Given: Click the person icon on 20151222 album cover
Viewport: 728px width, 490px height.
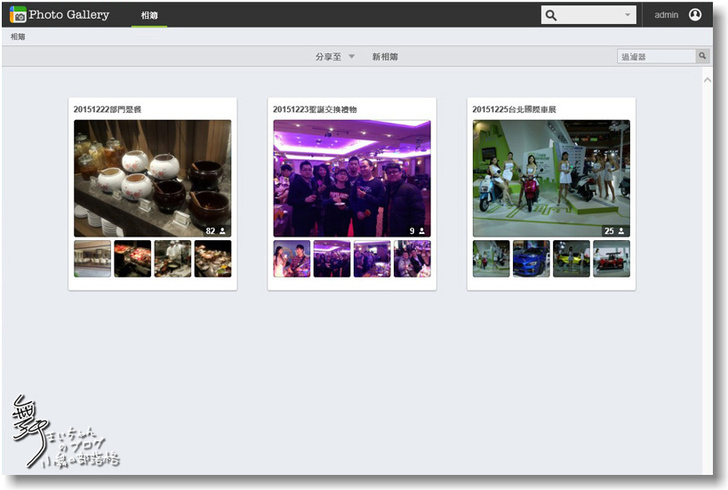Looking at the screenshot, I should 222,231.
